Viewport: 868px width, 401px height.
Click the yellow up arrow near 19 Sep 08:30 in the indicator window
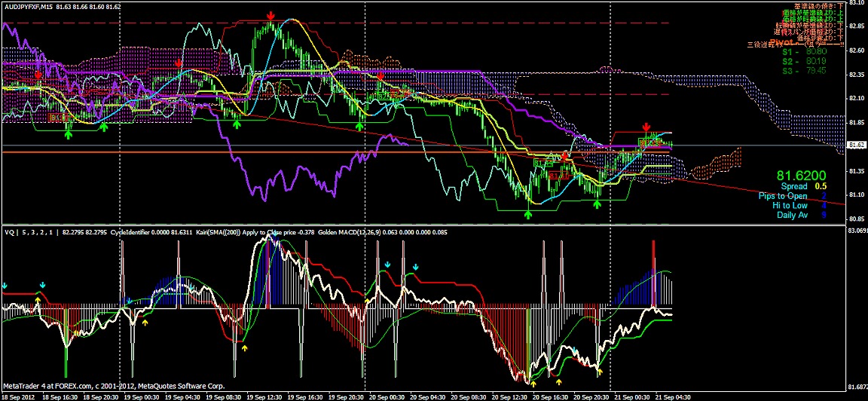tap(245, 347)
